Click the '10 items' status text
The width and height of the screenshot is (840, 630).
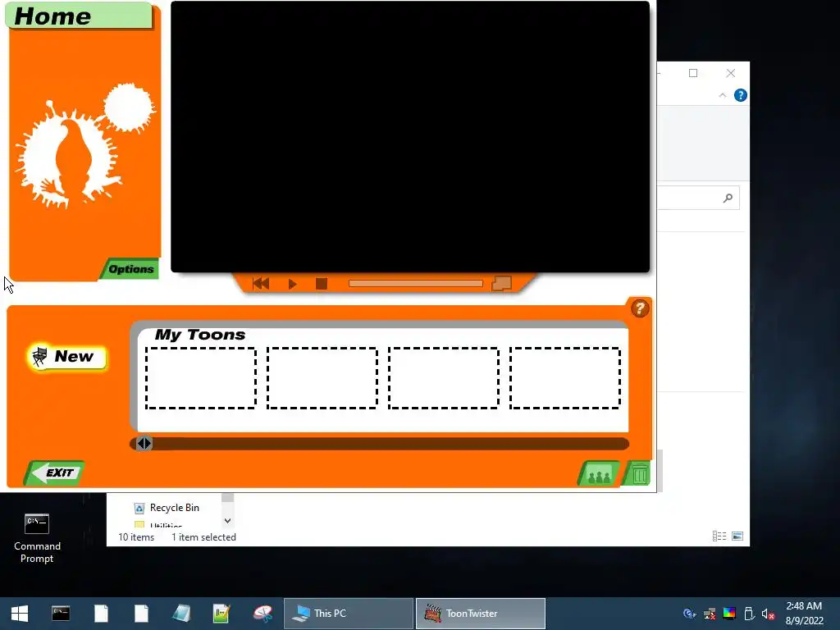136,537
